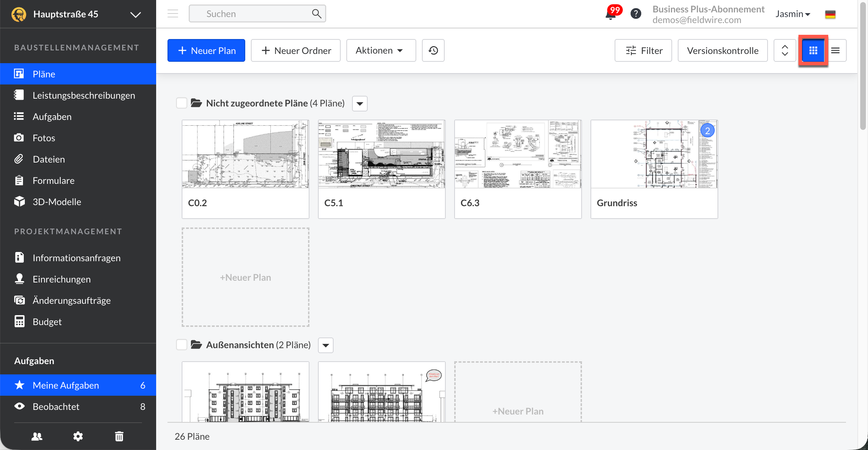Viewport: 868px width, 450px height.
Task: Go to Informationsanfragen in sidebar
Action: 76,258
